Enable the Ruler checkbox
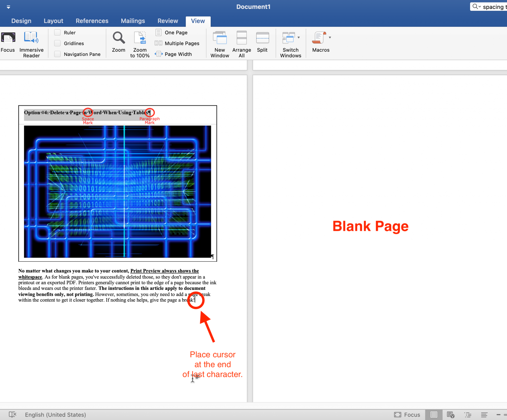Screen dimensions: 507x420 tap(57, 32)
